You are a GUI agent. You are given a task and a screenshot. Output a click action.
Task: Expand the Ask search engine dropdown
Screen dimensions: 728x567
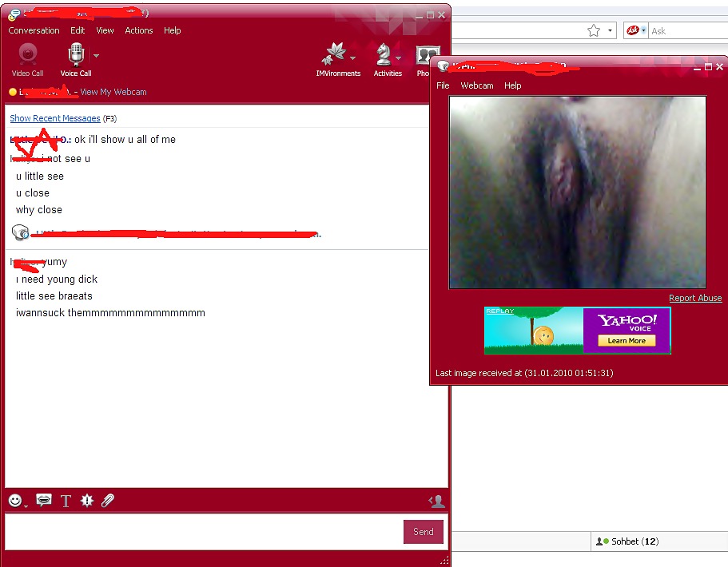(643, 30)
